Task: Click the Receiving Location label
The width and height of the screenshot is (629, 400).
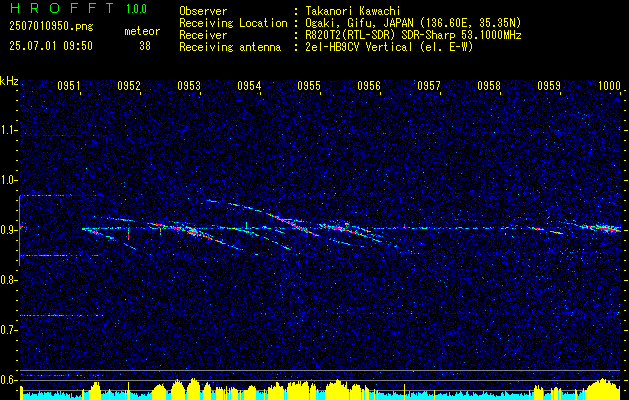Action: (x=233, y=23)
